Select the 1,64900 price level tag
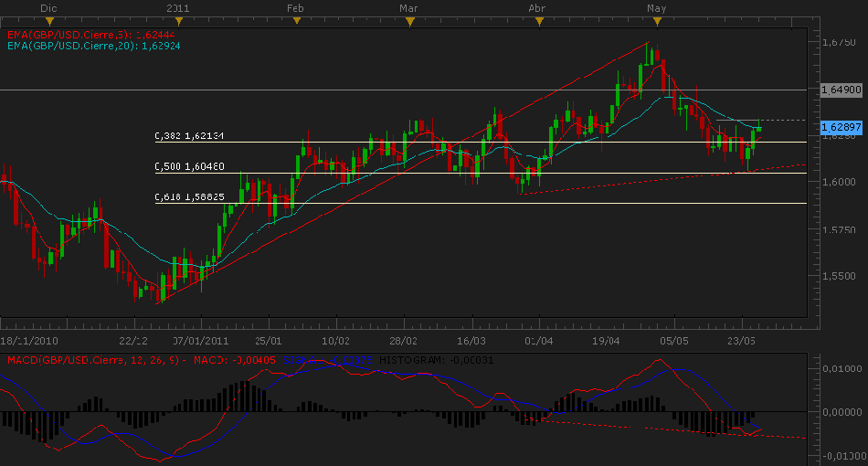The width and height of the screenshot is (868, 466). click(x=841, y=90)
